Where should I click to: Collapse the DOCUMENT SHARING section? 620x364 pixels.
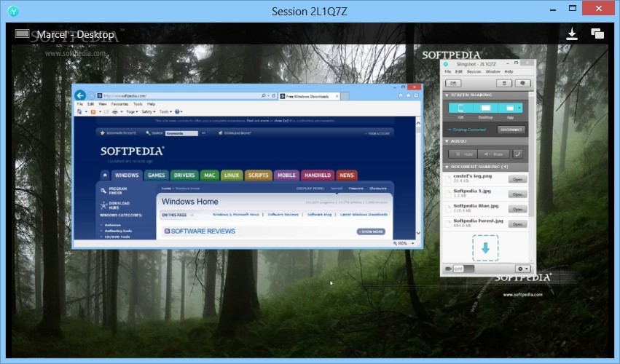tap(447, 167)
